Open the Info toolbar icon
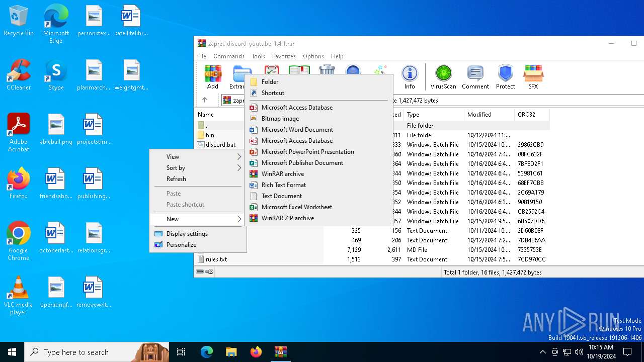644x362 pixels. pos(410,77)
